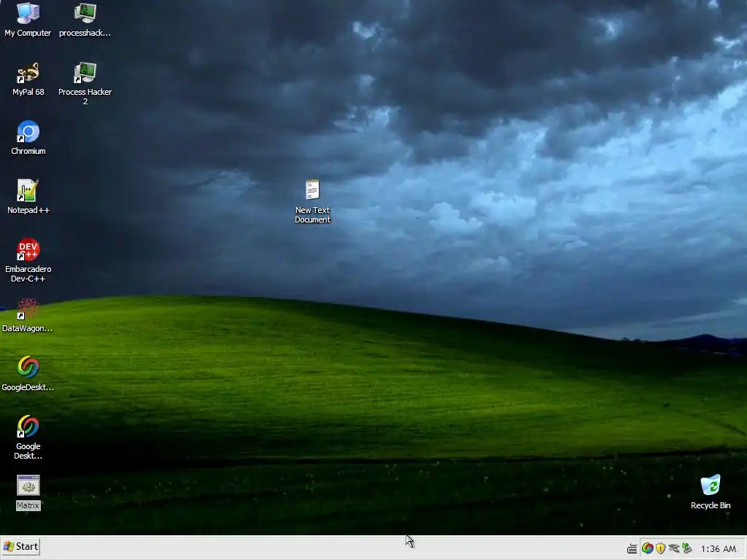
Task: Click the yellow security shield tray icon
Action: tap(660, 548)
